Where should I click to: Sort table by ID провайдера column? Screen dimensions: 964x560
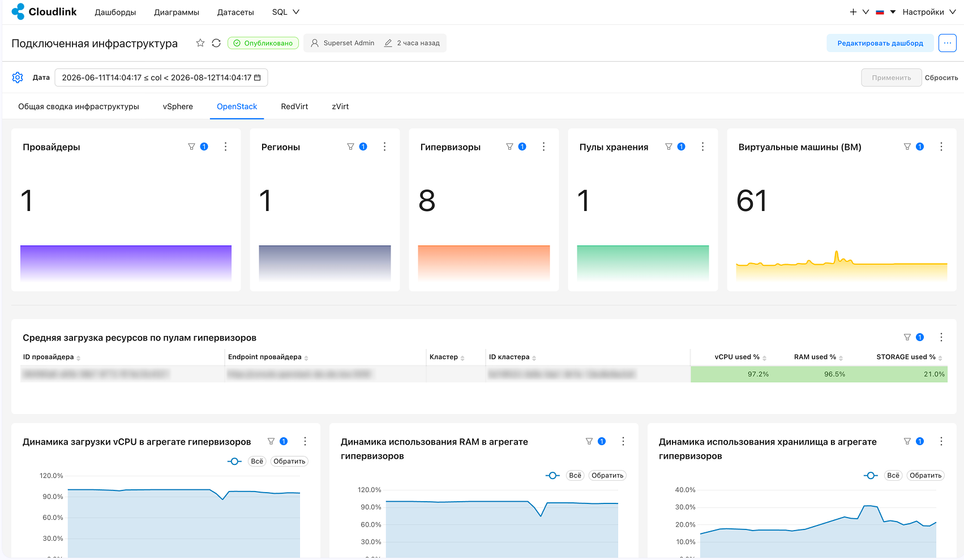point(52,357)
